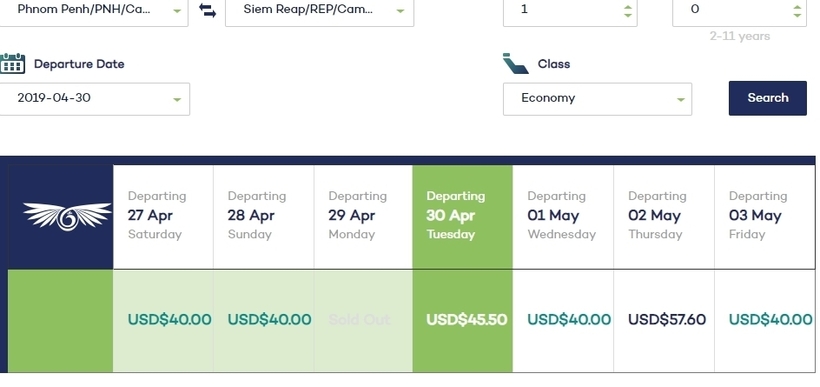Open the Siem Reap destination dropdown
This screenshot has height=387, width=820.
tap(320, 10)
